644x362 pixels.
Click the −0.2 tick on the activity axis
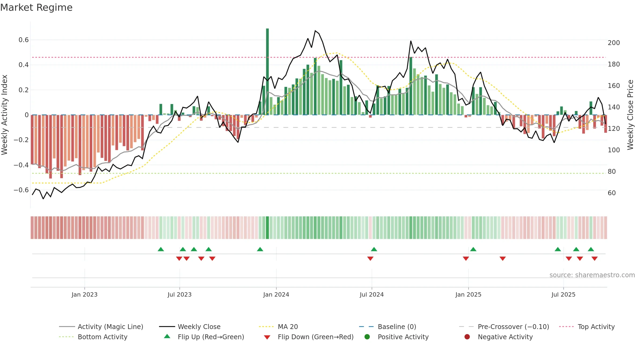tap(21, 140)
